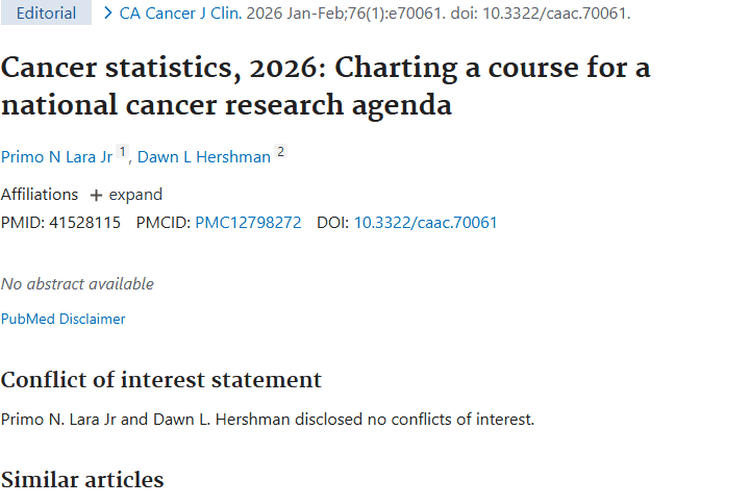Click affiliation superscript 2 after Hershman

coord(281,152)
